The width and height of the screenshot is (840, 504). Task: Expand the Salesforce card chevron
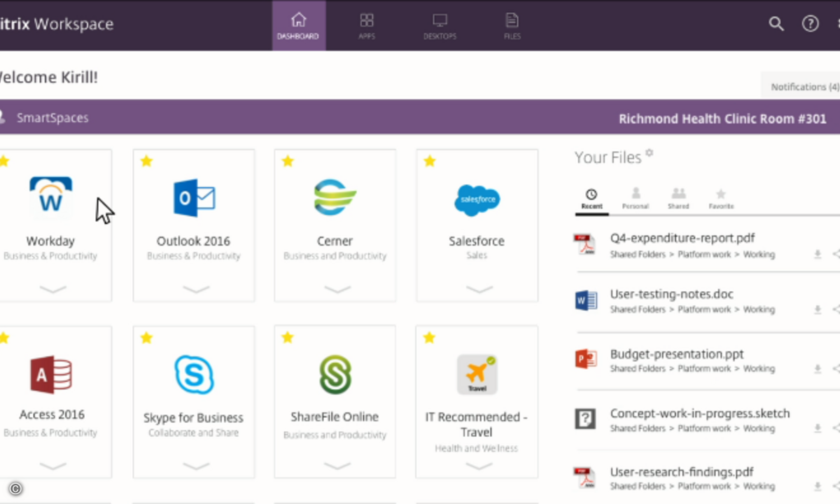479,289
